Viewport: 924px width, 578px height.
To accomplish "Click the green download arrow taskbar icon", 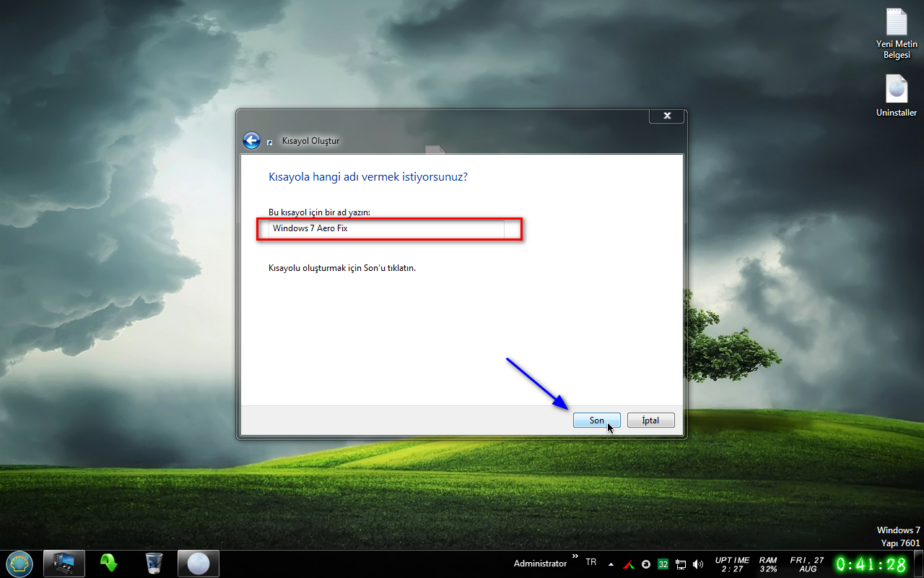I will (x=108, y=563).
